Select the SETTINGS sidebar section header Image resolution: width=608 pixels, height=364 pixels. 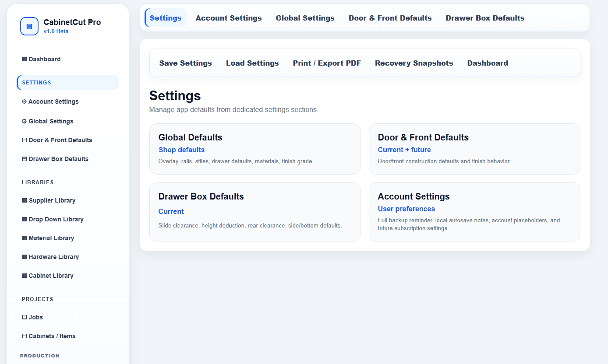pyautogui.click(x=67, y=83)
